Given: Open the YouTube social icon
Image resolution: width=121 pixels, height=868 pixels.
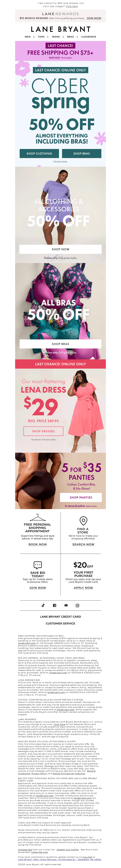Looking at the screenshot, I should (66, 605).
